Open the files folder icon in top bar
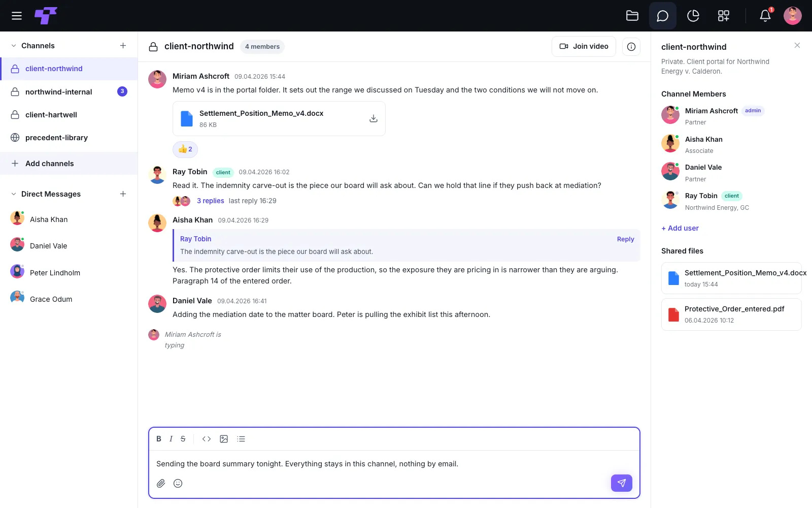The width and height of the screenshot is (812, 508). pos(632,16)
